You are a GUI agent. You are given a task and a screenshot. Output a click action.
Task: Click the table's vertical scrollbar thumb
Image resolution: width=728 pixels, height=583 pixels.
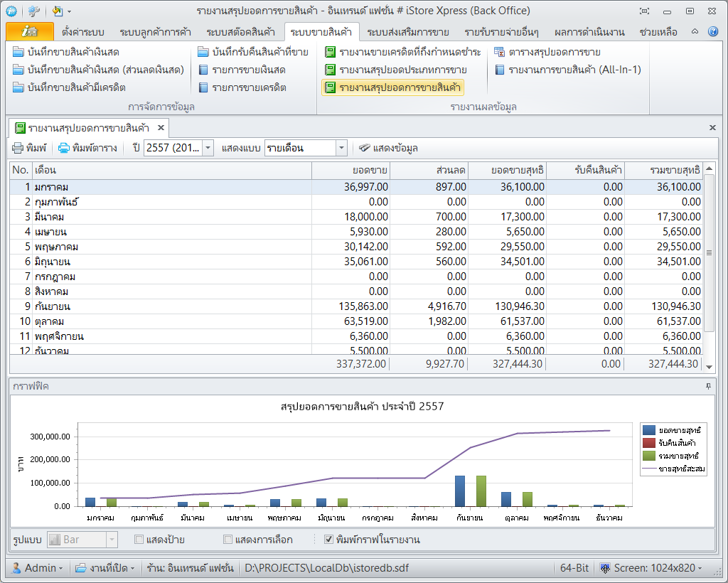tap(709, 253)
